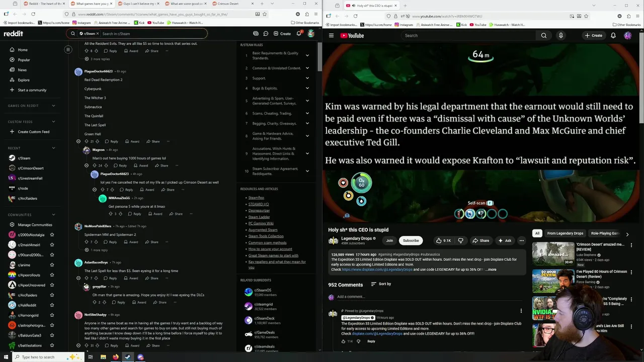Open Sort by for YouTube comments
Screen dimensions: 644x362
click(x=381, y=284)
